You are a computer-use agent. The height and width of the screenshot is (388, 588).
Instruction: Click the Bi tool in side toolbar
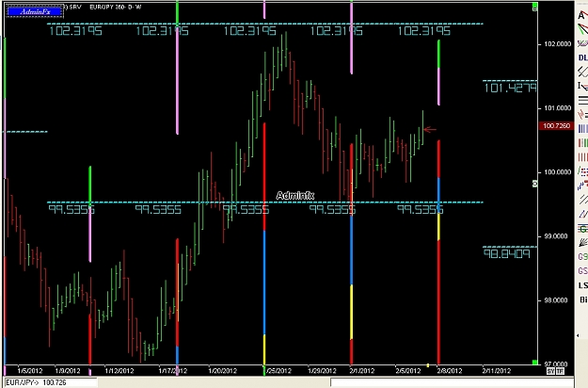point(583,299)
